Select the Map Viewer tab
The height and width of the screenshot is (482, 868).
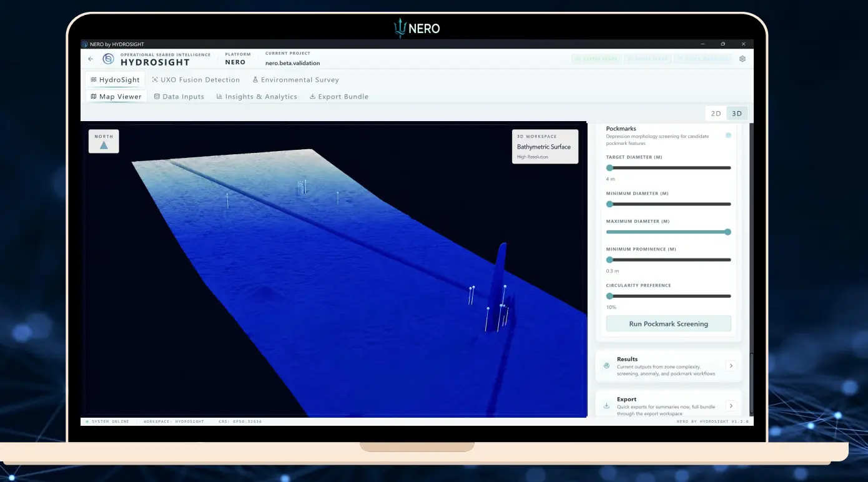tap(116, 97)
